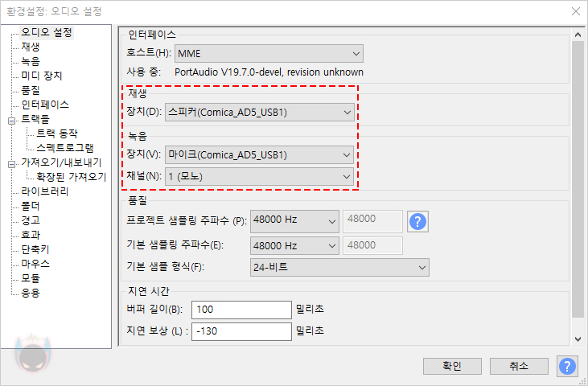The image size is (588, 386).
Task: Click the default sample rate 48000 field
Action: click(372, 246)
